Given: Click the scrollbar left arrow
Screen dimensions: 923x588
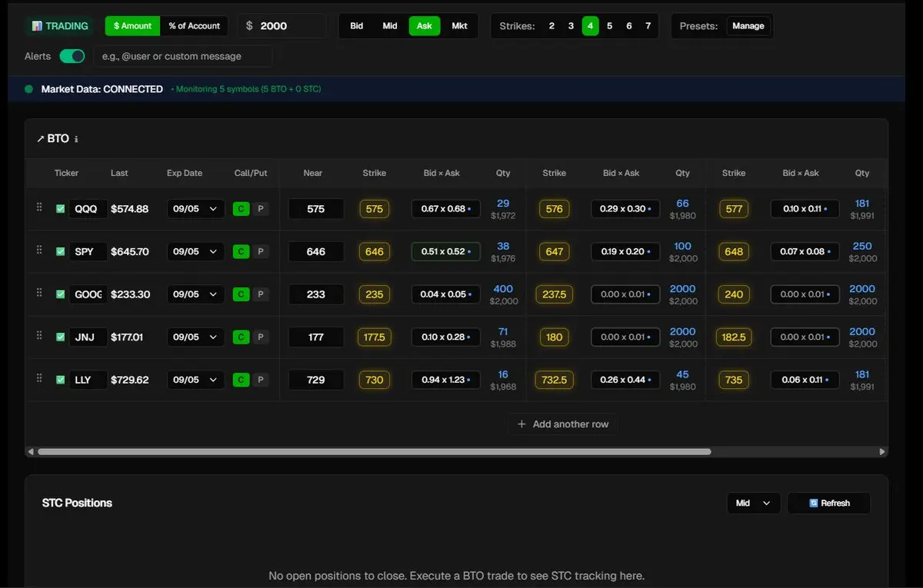Looking at the screenshot, I should 31,452.
